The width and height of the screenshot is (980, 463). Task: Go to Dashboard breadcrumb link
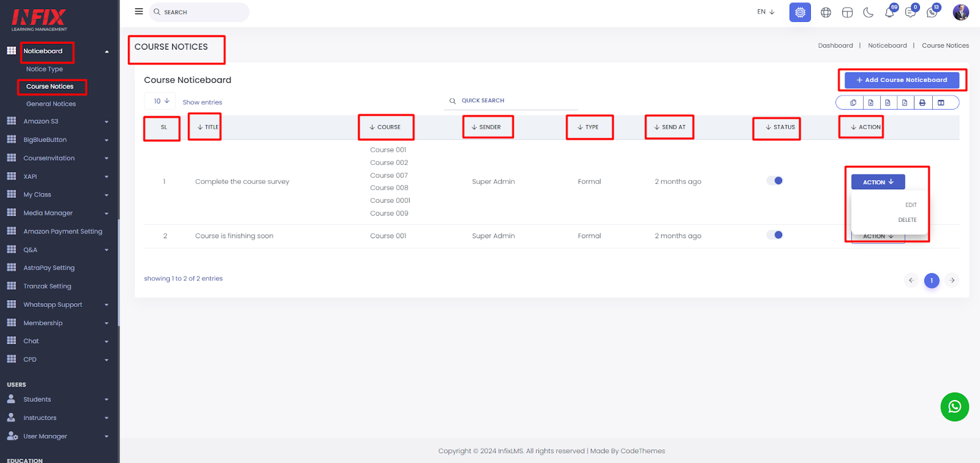pyautogui.click(x=835, y=45)
